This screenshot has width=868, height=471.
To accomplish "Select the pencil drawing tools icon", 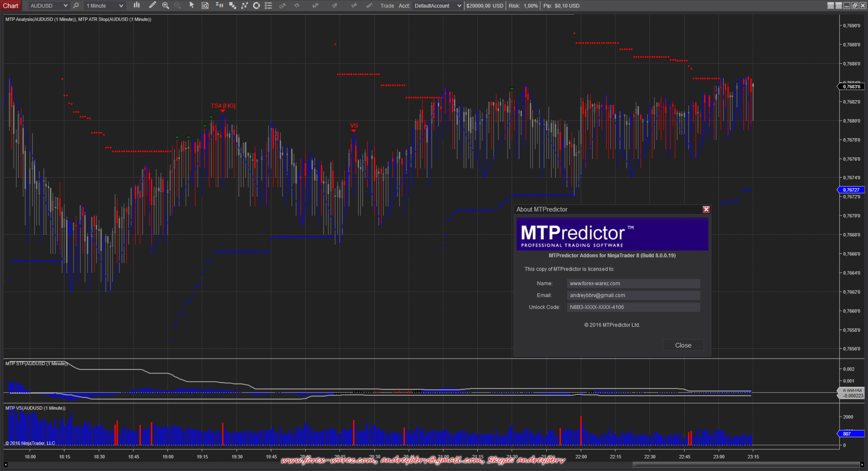I will coord(152,5).
